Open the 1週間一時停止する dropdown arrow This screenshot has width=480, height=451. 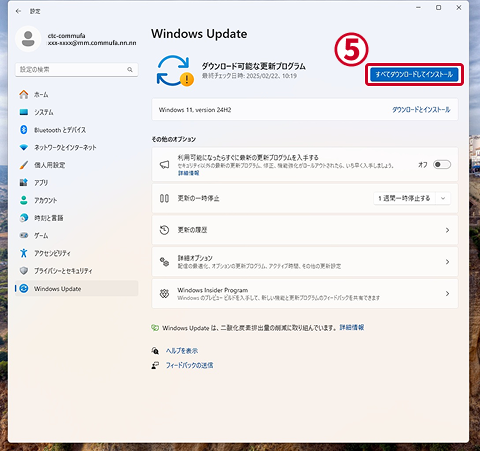pos(443,198)
